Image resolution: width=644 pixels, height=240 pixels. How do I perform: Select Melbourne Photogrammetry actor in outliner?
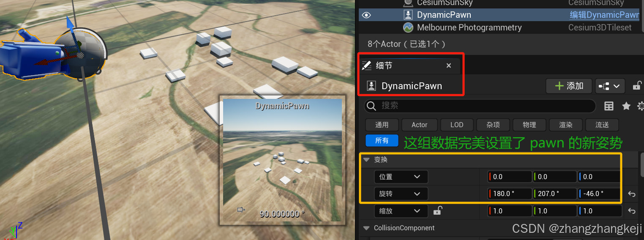click(x=469, y=27)
